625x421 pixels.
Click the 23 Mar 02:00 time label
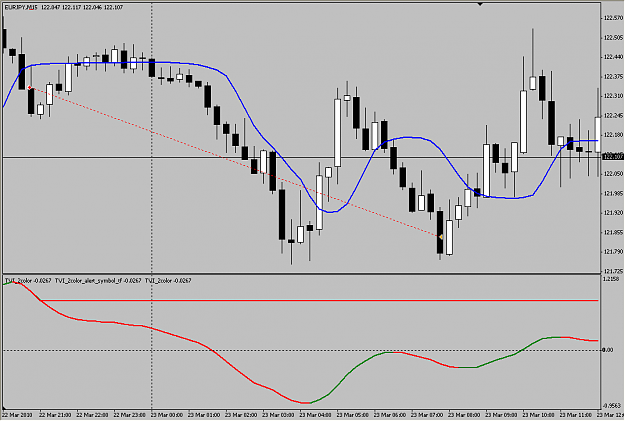point(241,415)
